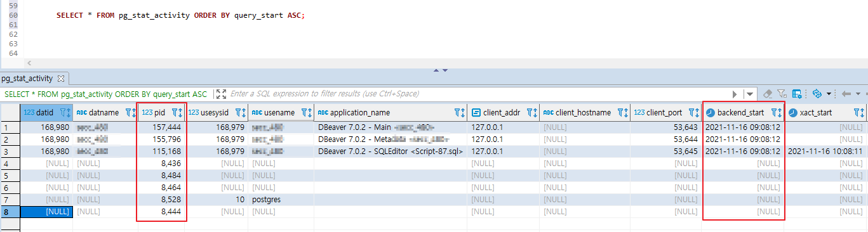868x232 pixels.
Task: Click the filter icon in client_port column header
Action: point(692,112)
